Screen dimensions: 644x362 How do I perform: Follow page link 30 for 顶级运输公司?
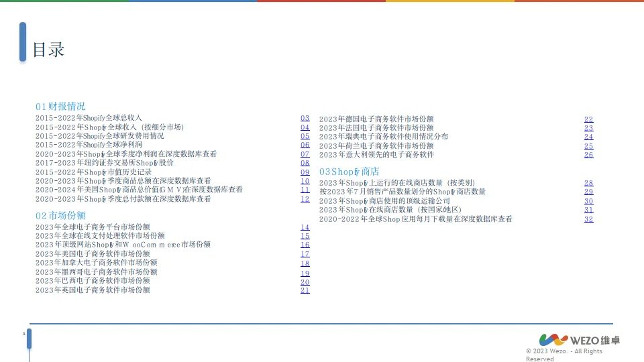point(588,201)
